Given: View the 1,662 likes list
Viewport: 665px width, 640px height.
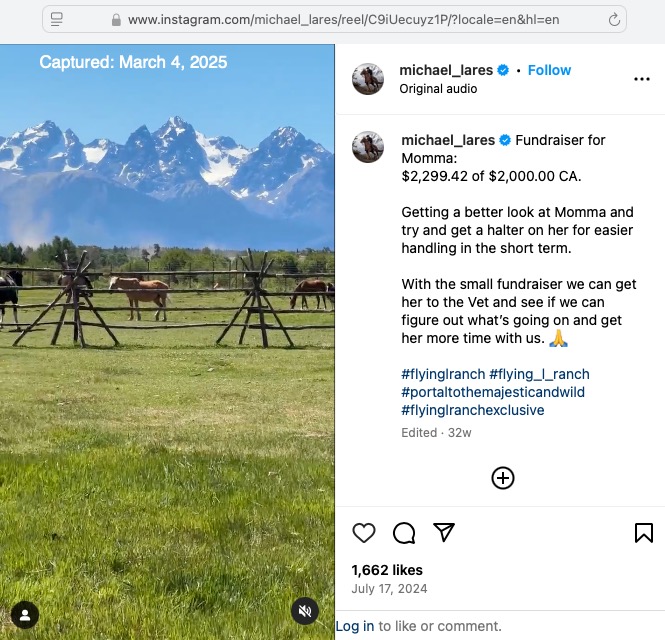Looking at the screenshot, I should click(387, 570).
